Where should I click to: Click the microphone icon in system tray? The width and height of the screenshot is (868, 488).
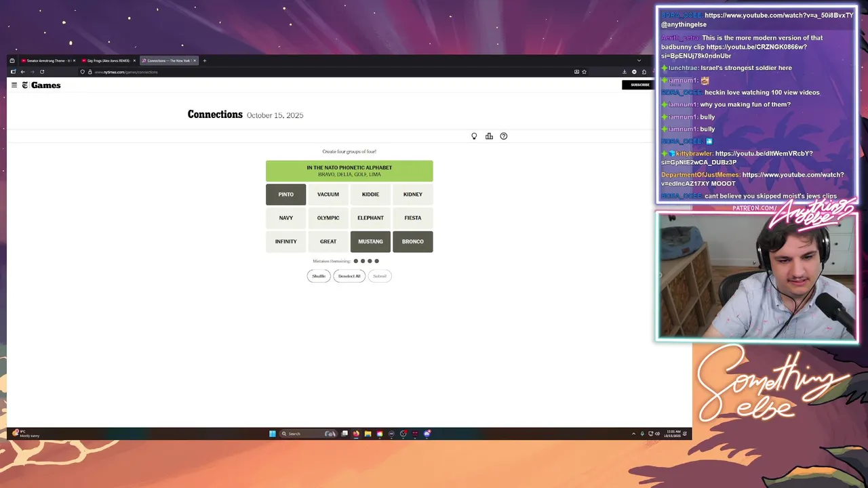[642, 434]
